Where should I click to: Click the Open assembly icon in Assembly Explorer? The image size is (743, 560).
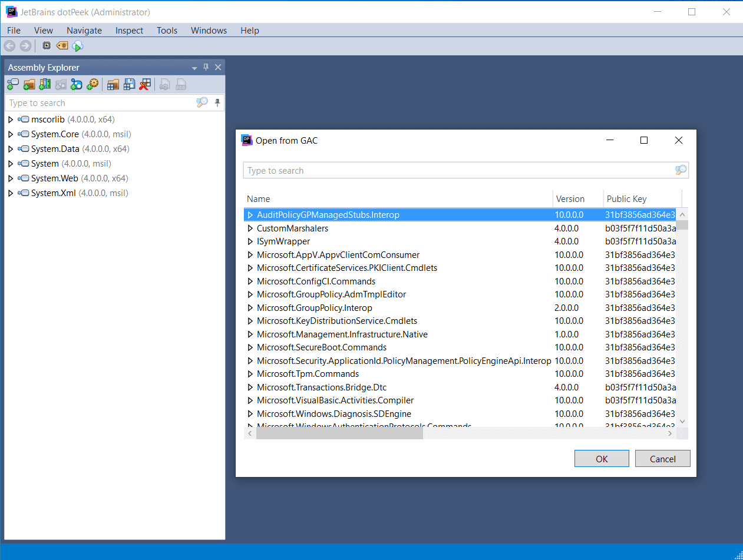pos(13,85)
